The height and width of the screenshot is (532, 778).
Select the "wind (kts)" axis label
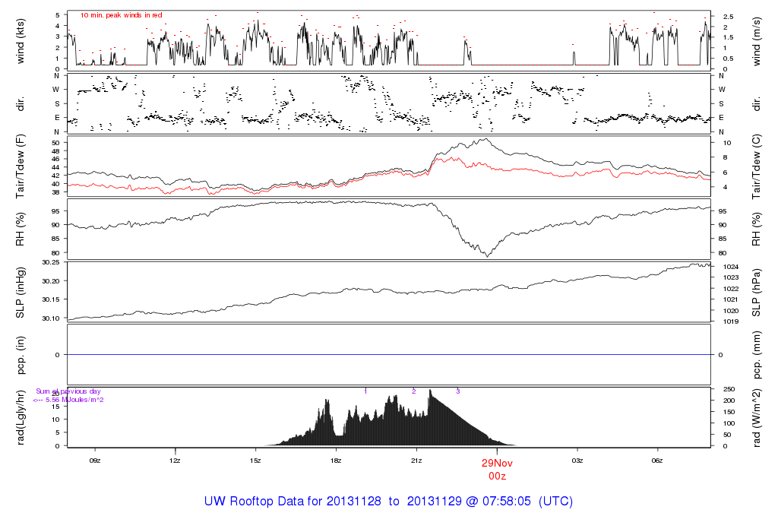coord(21,40)
